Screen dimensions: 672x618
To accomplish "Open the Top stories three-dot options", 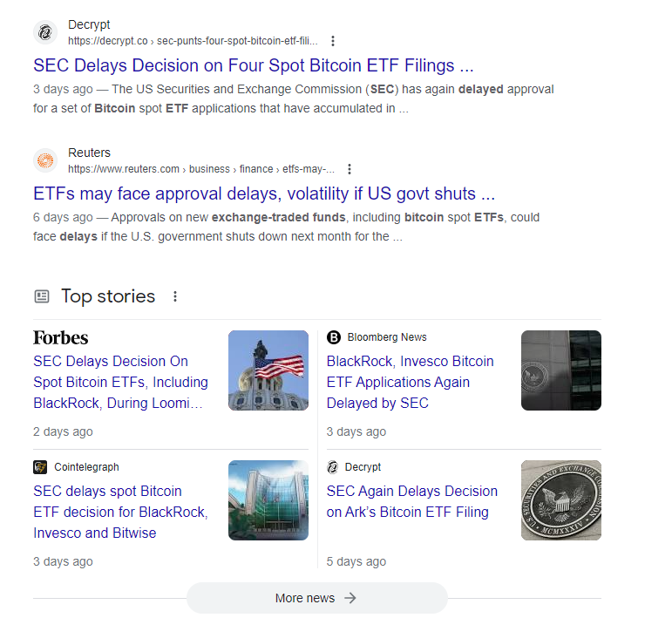I will pyautogui.click(x=175, y=296).
